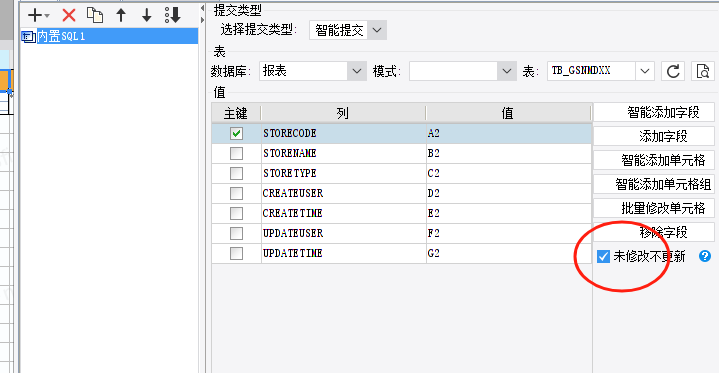Viewport: 719px width, 373px height.
Task: Check primary key for CREATEUSER
Action: pos(236,193)
